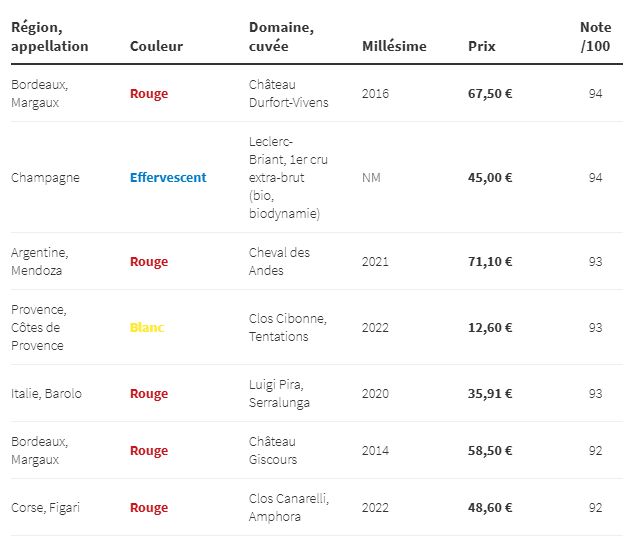This screenshot has height=536, width=623.
Task: Click the Champagne region cell
Action: (45, 178)
